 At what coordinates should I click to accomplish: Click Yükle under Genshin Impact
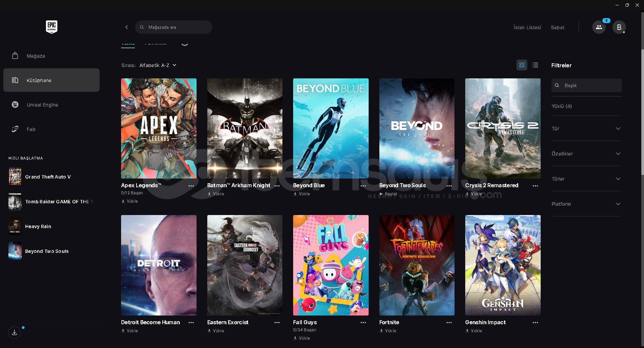(x=474, y=331)
